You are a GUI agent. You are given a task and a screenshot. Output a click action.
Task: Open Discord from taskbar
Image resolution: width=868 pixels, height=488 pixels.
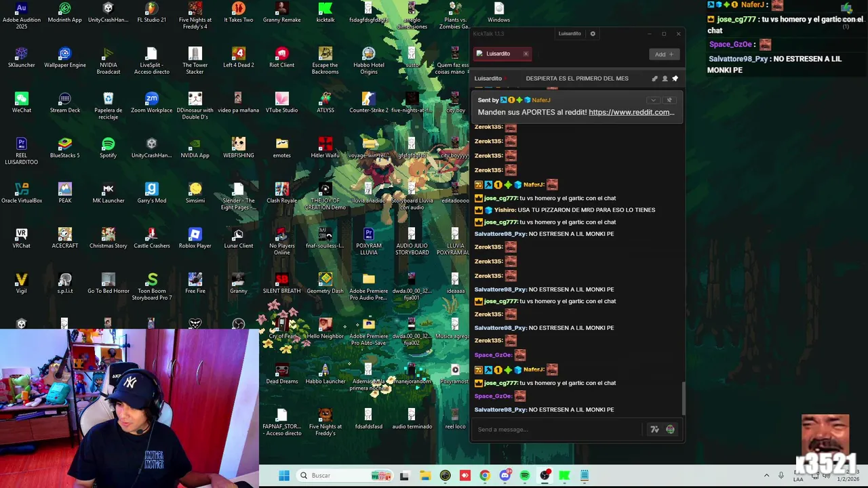click(505, 476)
